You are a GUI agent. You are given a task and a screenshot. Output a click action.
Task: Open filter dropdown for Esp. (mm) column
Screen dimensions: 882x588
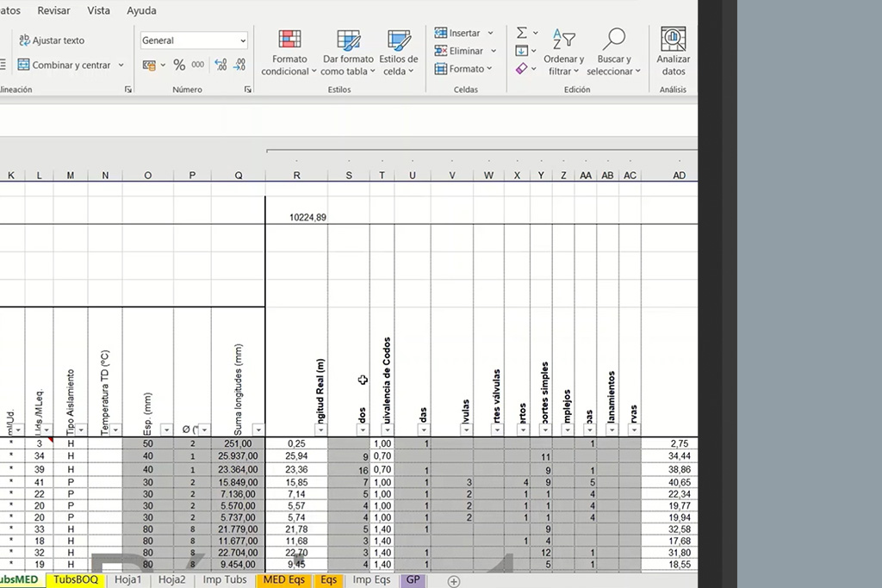[x=166, y=430]
